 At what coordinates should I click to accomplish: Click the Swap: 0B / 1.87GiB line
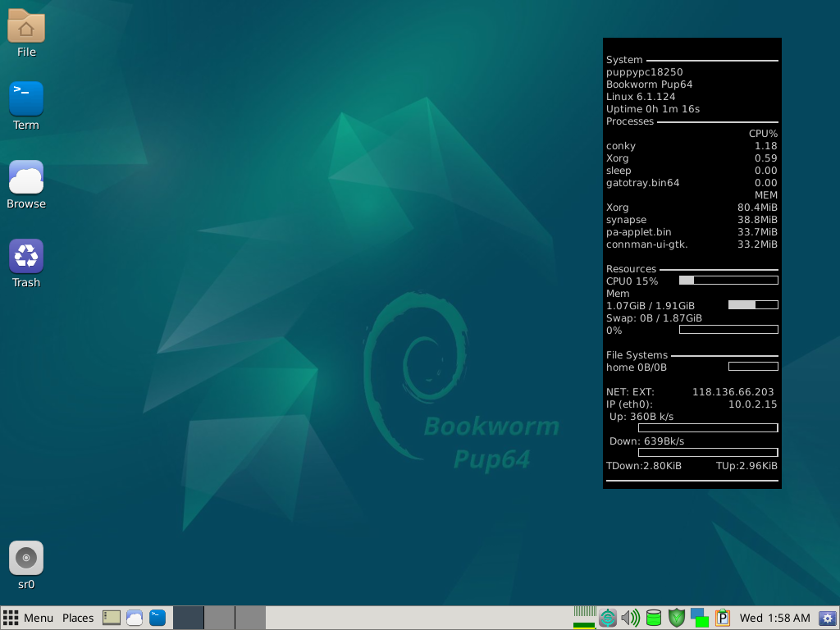point(654,317)
